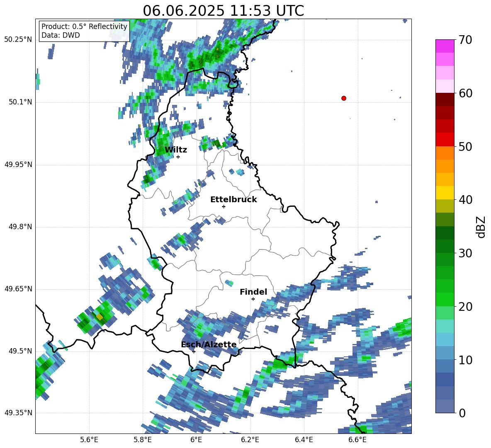
Task: Click the cross marker below Wiltz label
Action: pos(178,157)
